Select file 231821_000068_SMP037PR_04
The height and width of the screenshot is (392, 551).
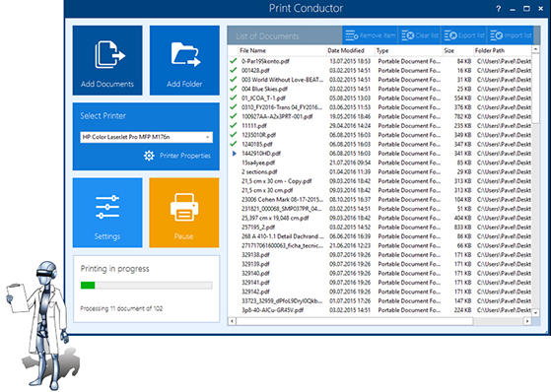tap(282, 209)
